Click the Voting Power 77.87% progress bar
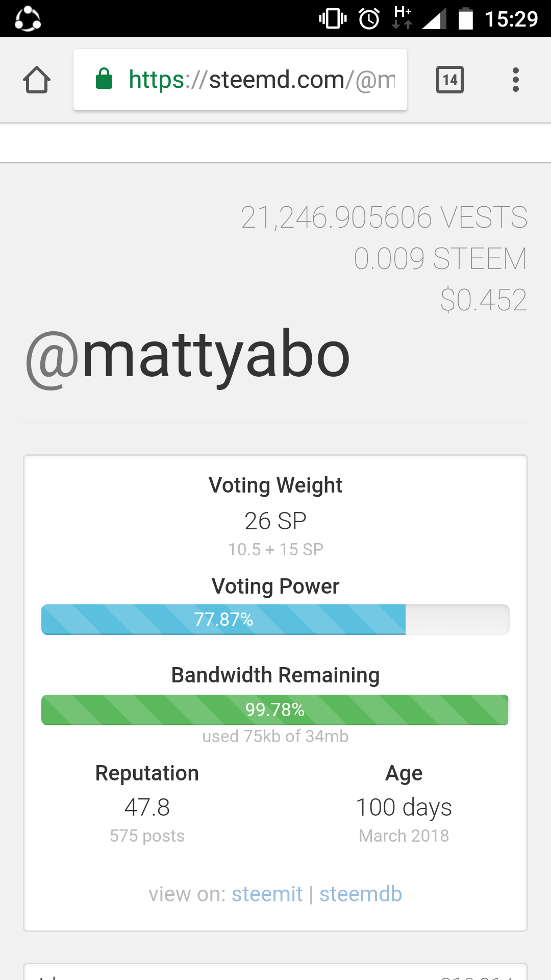The image size is (551, 980). (x=275, y=620)
